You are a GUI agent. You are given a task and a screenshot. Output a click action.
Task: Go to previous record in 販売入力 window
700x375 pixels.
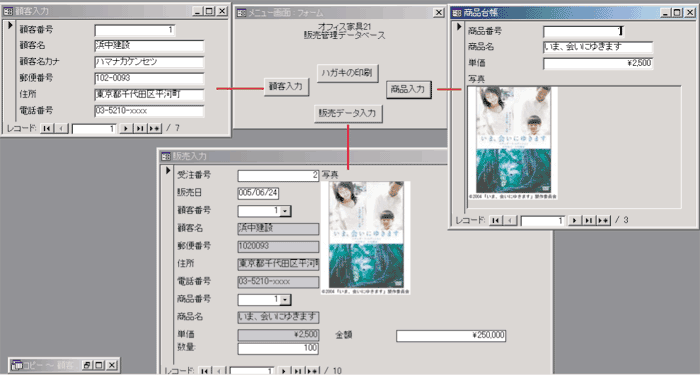click(219, 371)
